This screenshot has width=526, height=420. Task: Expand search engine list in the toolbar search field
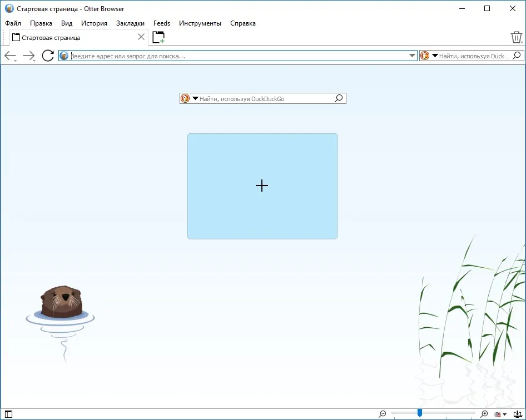point(435,56)
